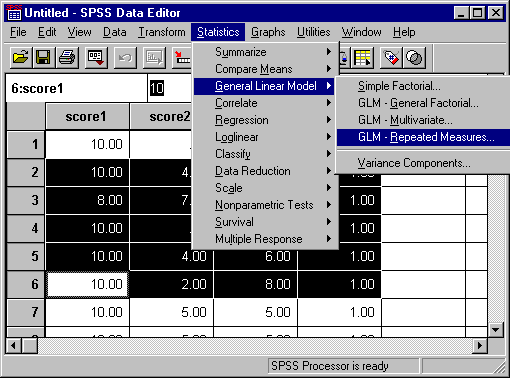510x378 pixels.
Task: Click score2 cell 5.00 in row 7
Action: pyautogui.click(x=171, y=312)
